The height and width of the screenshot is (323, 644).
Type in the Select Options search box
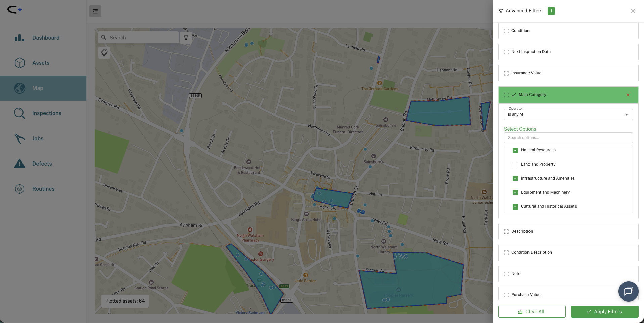point(568,138)
